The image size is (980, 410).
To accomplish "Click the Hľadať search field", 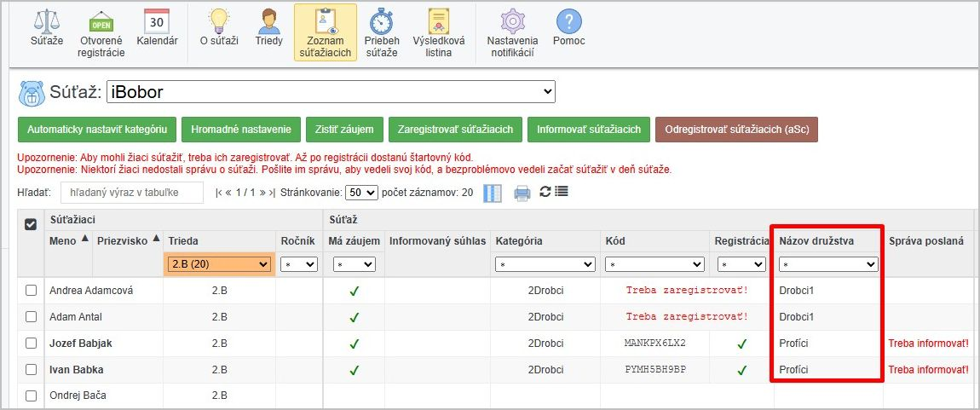I will pos(131,193).
